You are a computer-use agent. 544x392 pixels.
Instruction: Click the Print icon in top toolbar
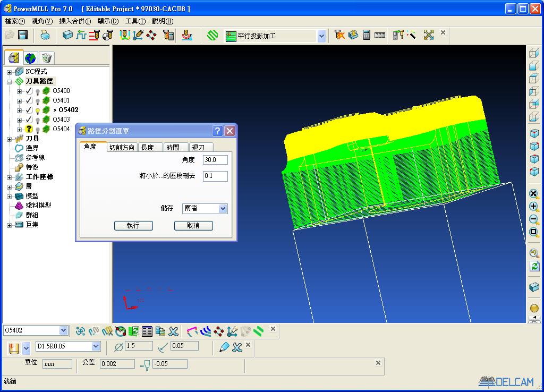point(45,35)
